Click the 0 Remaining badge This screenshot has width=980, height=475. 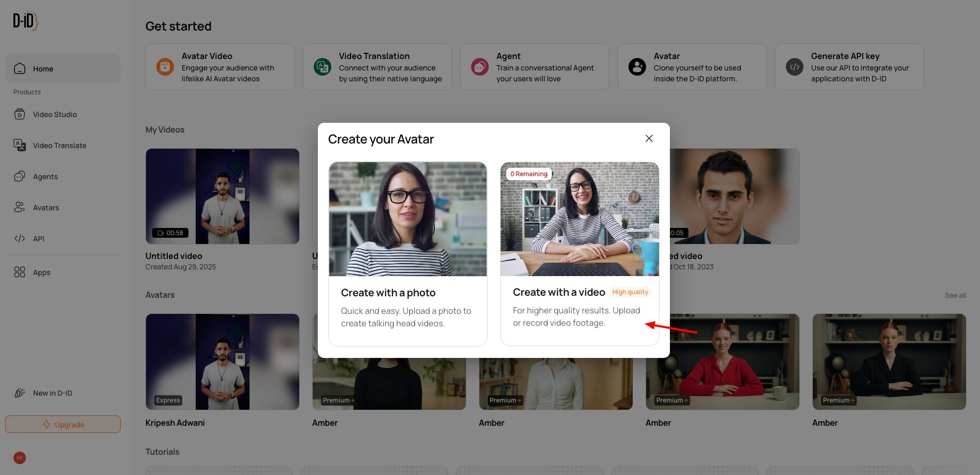(529, 174)
